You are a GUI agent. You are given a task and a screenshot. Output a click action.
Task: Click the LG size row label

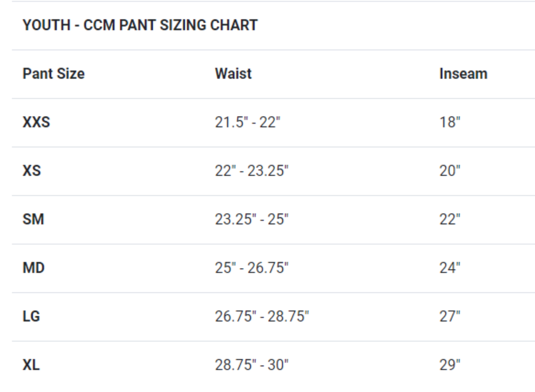31,316
